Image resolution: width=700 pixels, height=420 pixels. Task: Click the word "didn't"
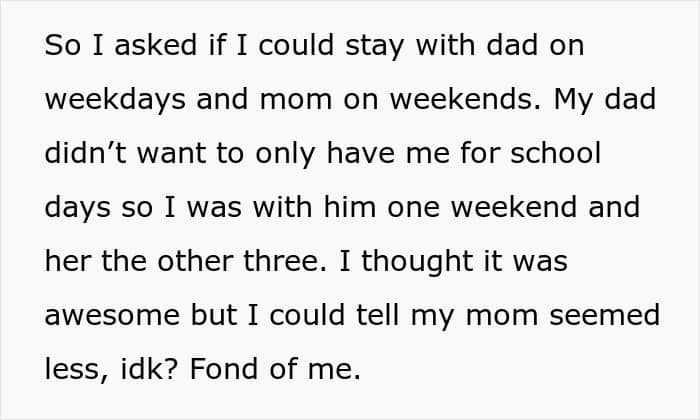pyautogui.click(x=78, y=156)
